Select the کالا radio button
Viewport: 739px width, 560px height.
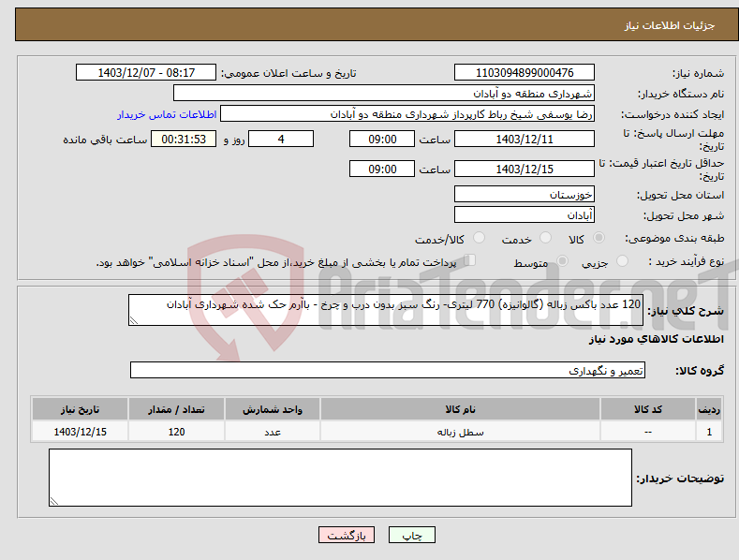599,238
